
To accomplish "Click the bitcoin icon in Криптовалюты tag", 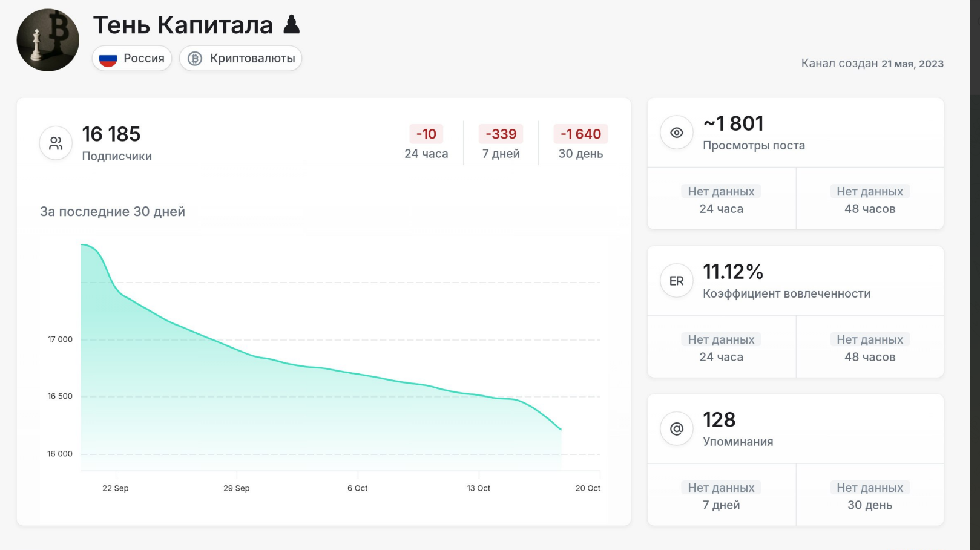I will click(195, 59).
